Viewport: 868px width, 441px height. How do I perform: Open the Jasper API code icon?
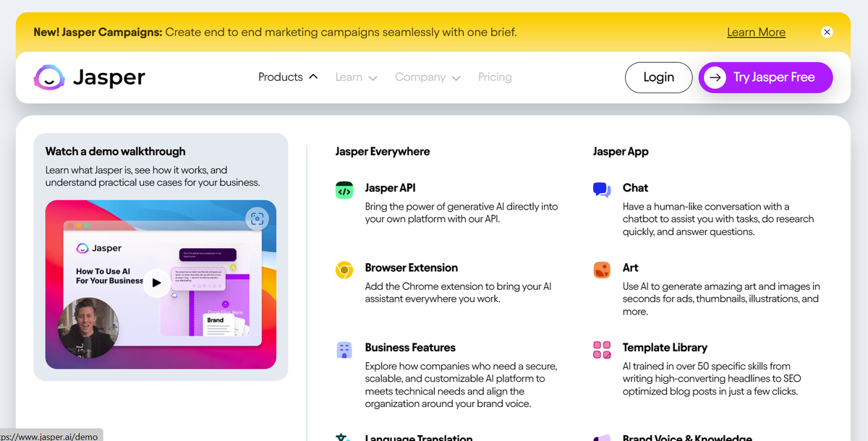pyautogui.click(x=344, y=190)
